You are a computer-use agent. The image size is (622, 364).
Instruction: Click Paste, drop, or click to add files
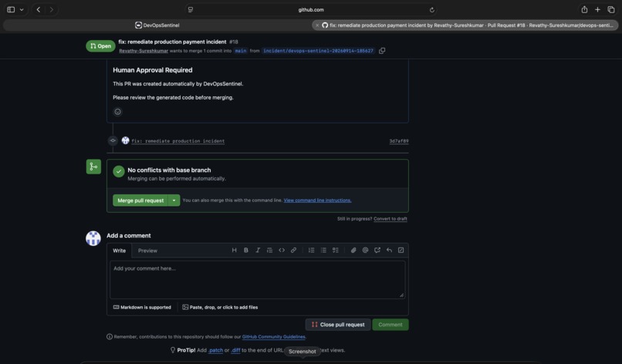click(220, 307)
